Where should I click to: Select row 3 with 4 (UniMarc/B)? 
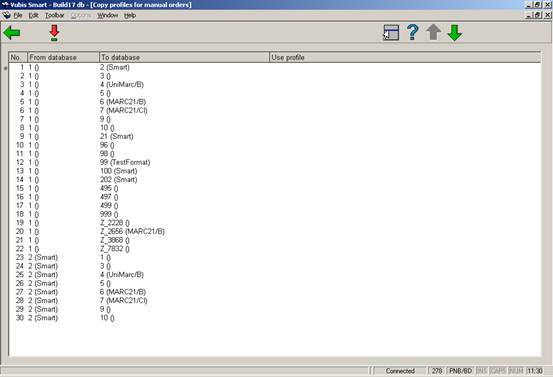tap(275, 85)
